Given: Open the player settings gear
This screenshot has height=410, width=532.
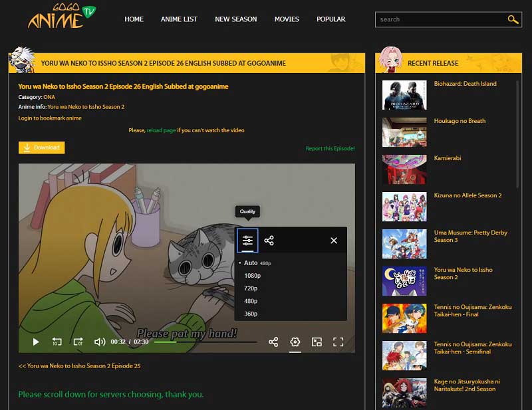Looking at the screenshot, I should (x=295, y=342).
